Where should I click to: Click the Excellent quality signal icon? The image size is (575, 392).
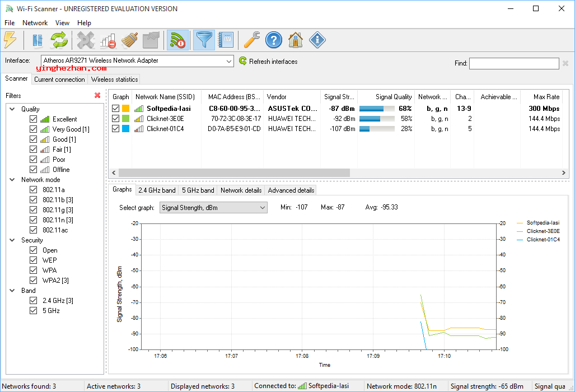[45, 119]
